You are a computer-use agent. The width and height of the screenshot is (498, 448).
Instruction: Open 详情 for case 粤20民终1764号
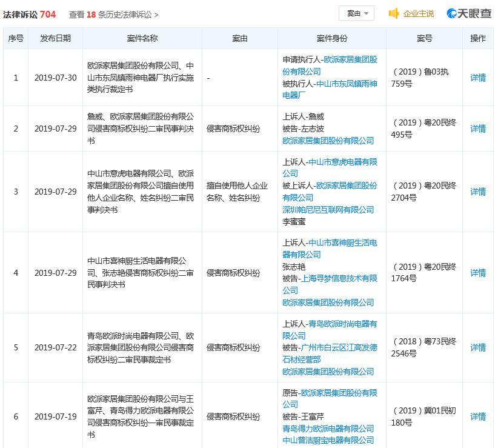[x=477, y=273]
